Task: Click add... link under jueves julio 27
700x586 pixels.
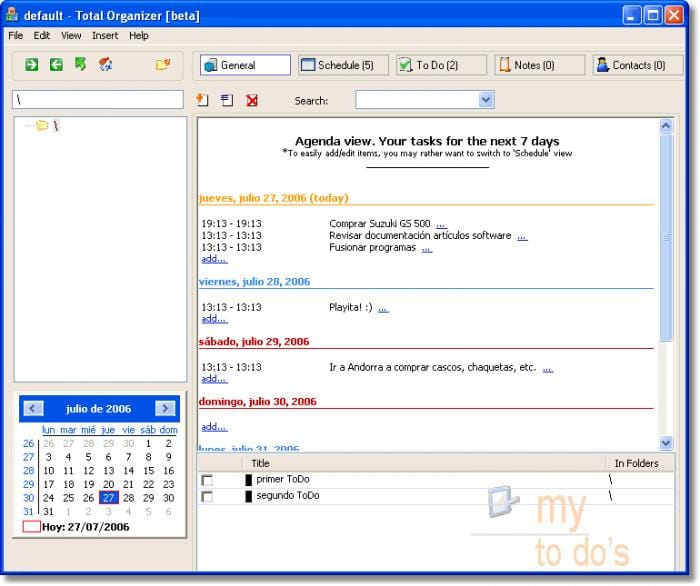Action: [x=214, y=259]
